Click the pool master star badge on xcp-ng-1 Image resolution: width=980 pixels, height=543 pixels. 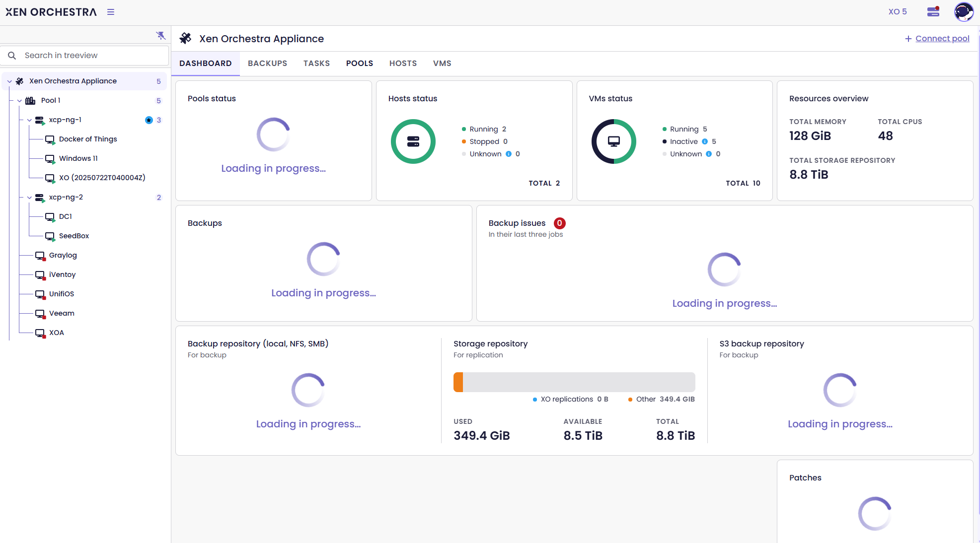pos(149,120)
